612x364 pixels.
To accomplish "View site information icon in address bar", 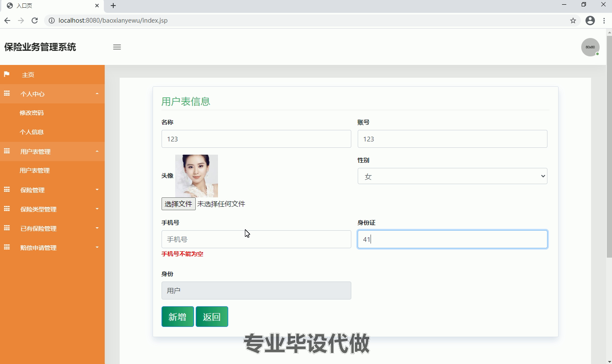I will tap(52, 21).
